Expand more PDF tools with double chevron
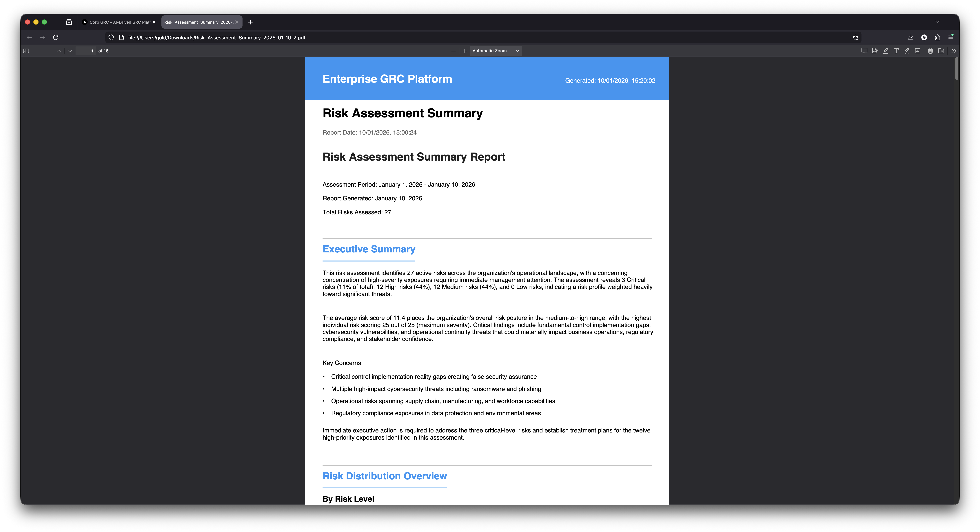 click(x=953, y=50)
